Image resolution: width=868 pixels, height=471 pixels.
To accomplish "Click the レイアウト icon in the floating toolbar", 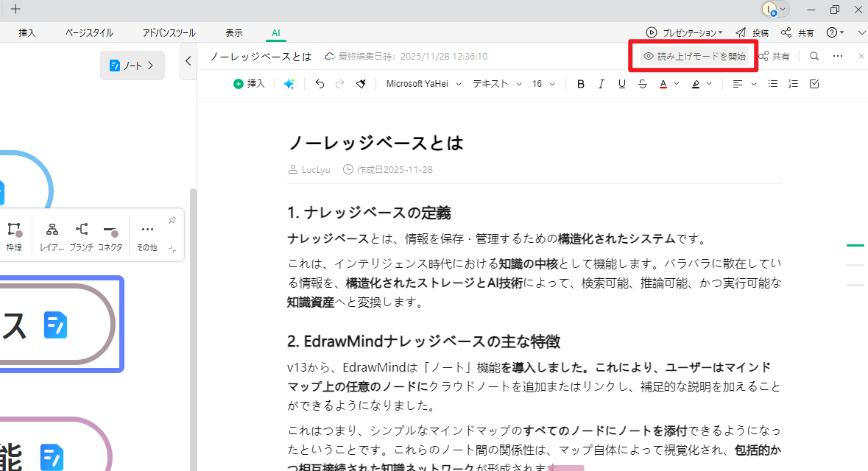I will click(52, 230).
